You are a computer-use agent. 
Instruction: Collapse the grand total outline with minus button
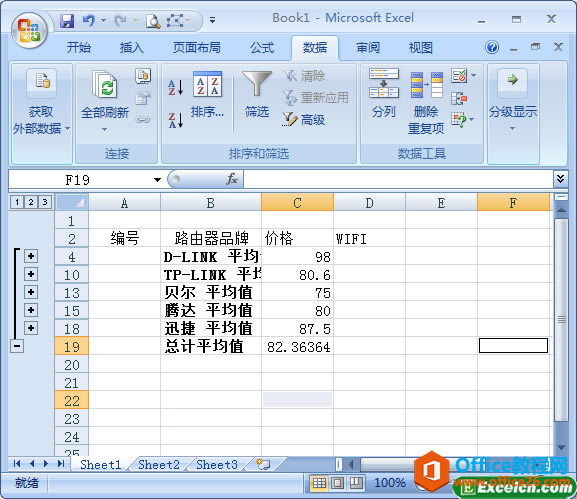tap(17, 346)
